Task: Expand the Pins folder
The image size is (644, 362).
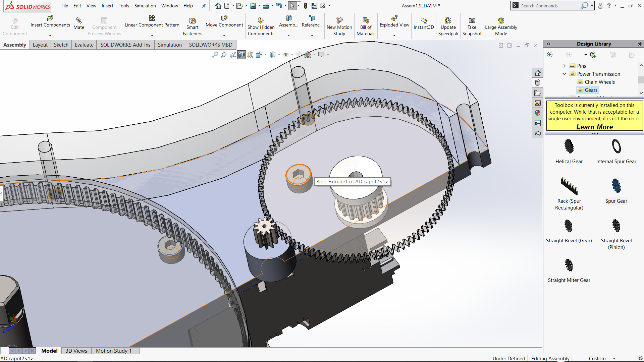Action: coord(565,66)
